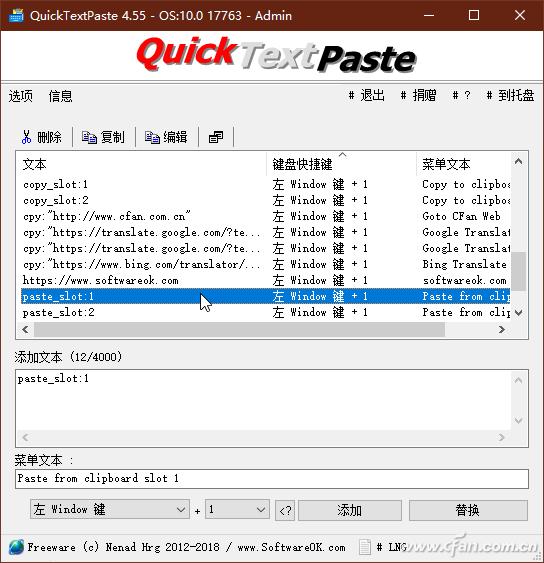Open the 信息 info menu

point(60,96)
